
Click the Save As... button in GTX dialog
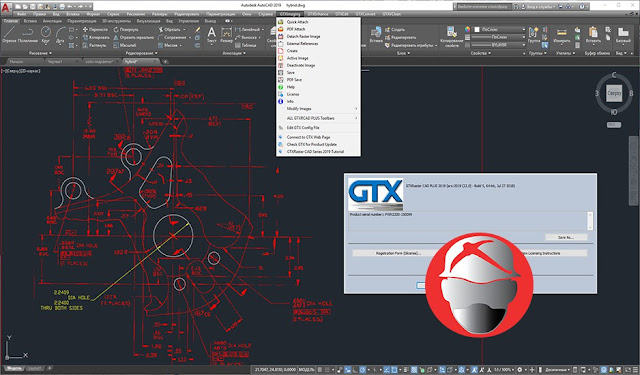pos(566,237)
